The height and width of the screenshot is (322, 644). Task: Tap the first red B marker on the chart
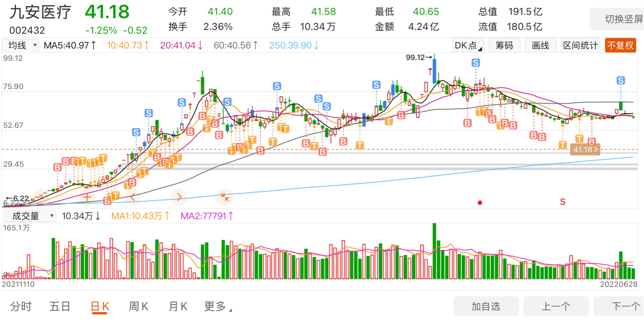point(57,167)
